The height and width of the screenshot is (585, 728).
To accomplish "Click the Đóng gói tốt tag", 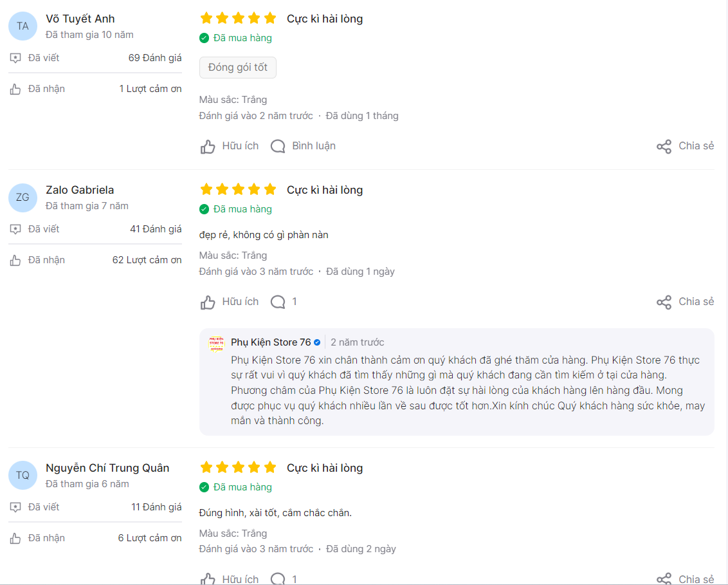I will click(238, 68).
